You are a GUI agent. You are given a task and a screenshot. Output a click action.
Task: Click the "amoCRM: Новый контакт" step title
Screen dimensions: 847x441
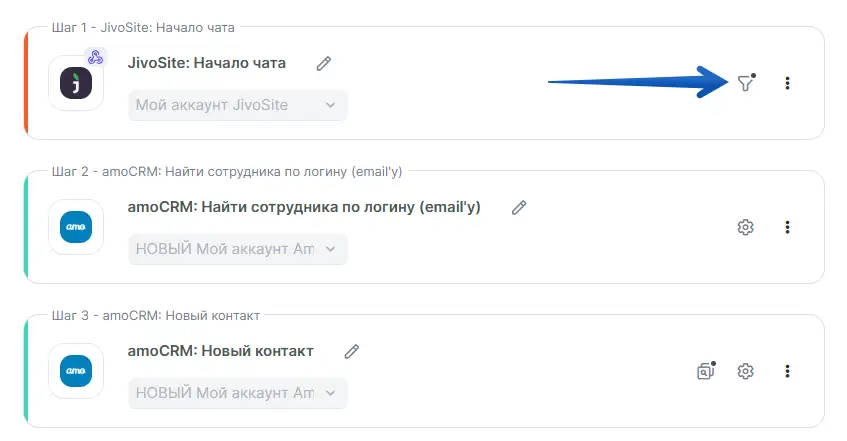[221, 351]
